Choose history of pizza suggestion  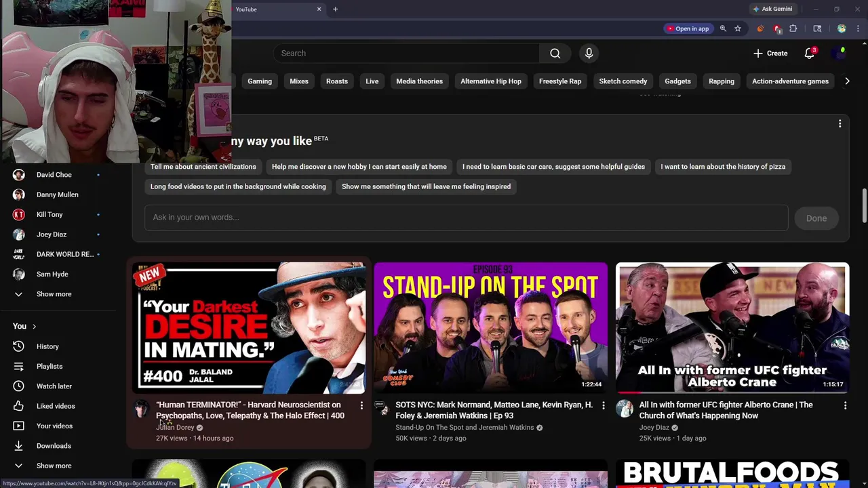tap(723, 167)
